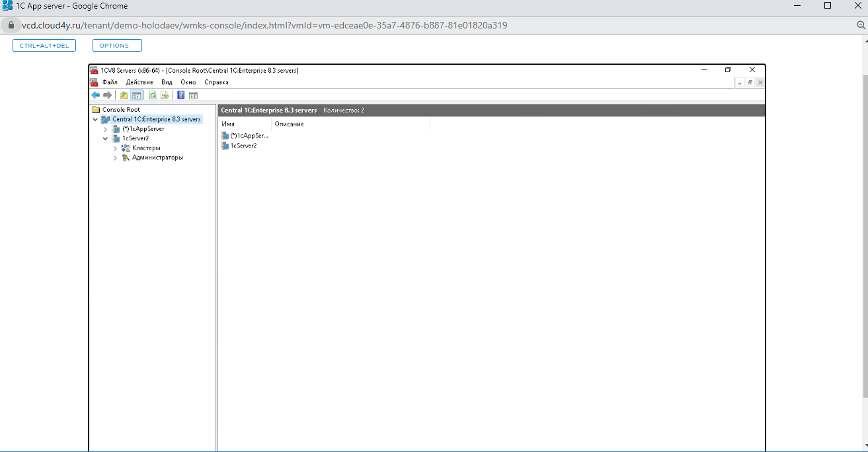868x452 pixels.
Task: Collapse the 1cServer2 tree node
Action: 105,139
